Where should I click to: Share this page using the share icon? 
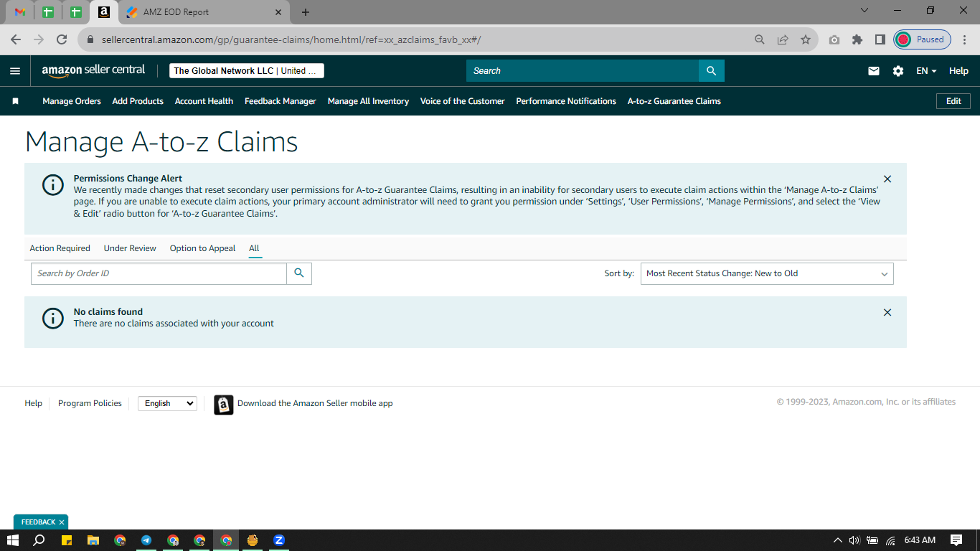[783, 39]
